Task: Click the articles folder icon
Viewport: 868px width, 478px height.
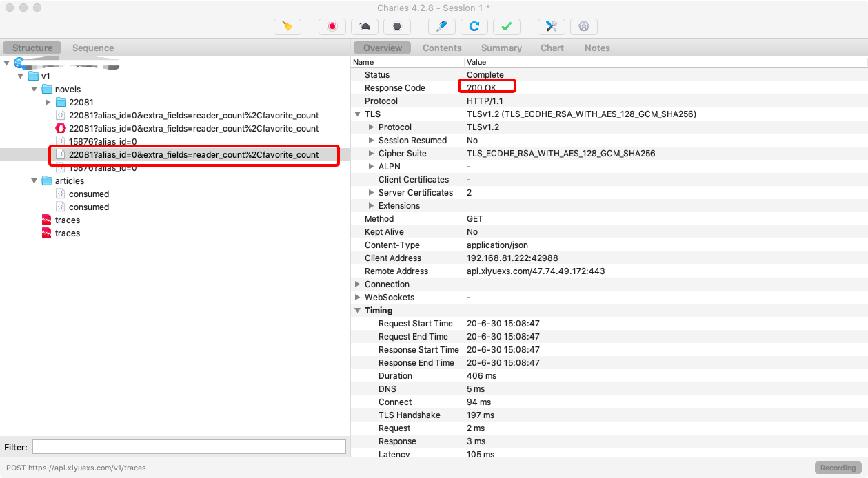Action: coord(47,180)
